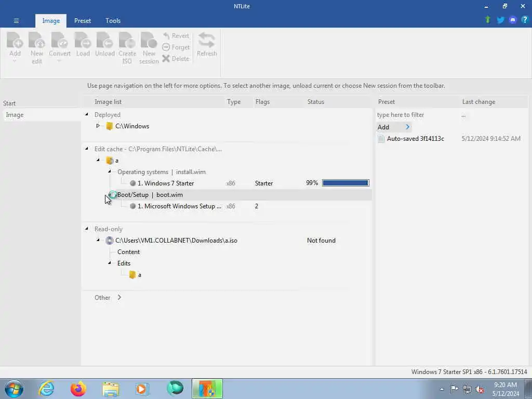Image resolution: width=532 pixels, height=399 pixels.
Task: Open Windows Explorer from taskbar
Action: (x=111, y=389)
